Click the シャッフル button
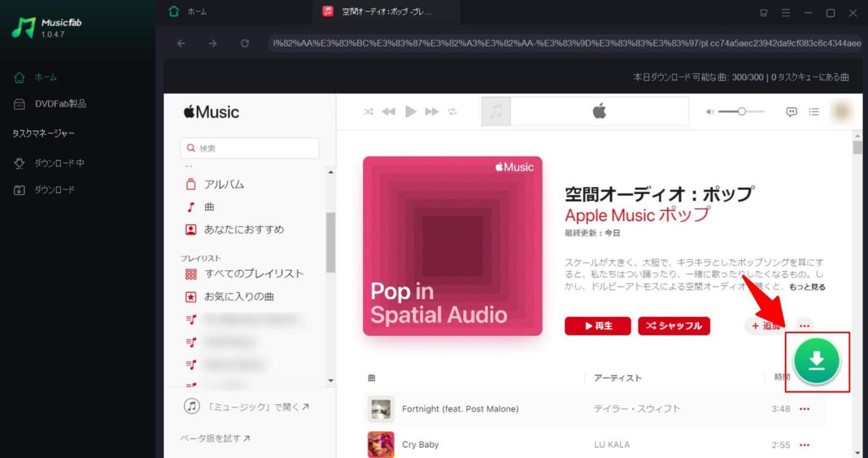The image size is (868, 458). (674, 326)
